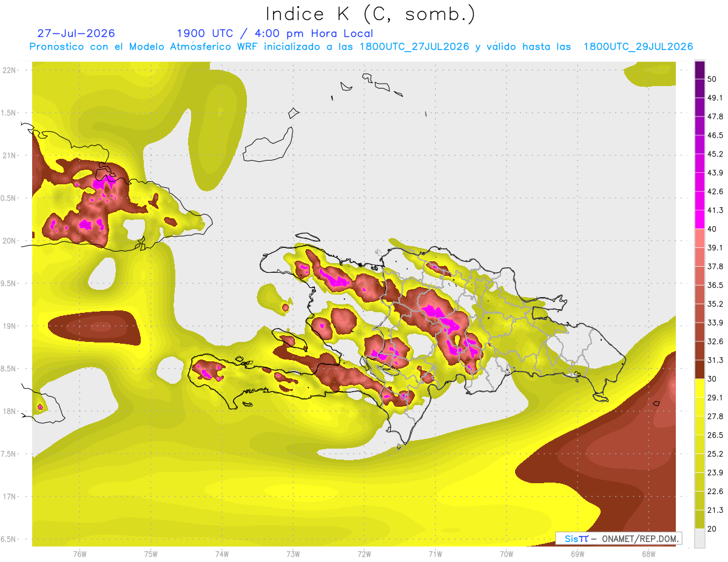The height and width of the screenshot is (562, 728).
Task: Click the salmon colorbar segment between 39.1 and 40
Action: 699,238
